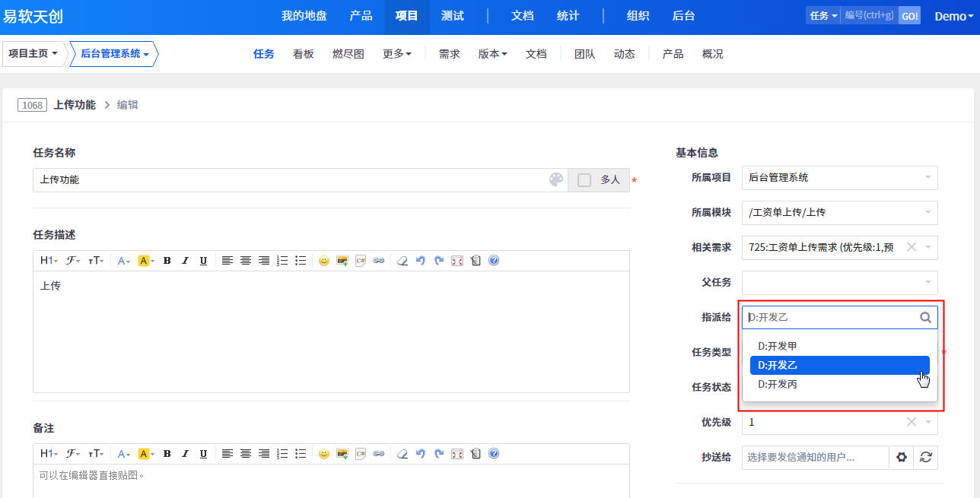Select D:开发甲 from assignee list
Viewport: 980px width, 498px height.
point(840,346)
